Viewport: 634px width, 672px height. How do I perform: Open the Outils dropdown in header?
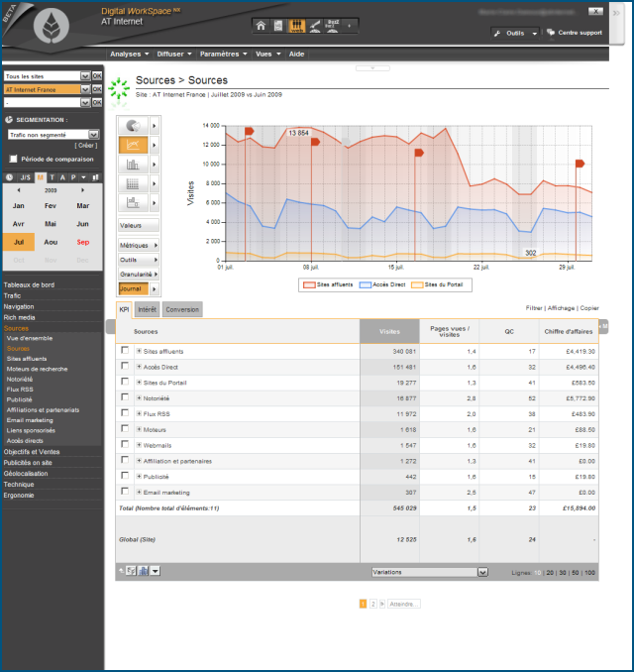(x=515, y=33)
